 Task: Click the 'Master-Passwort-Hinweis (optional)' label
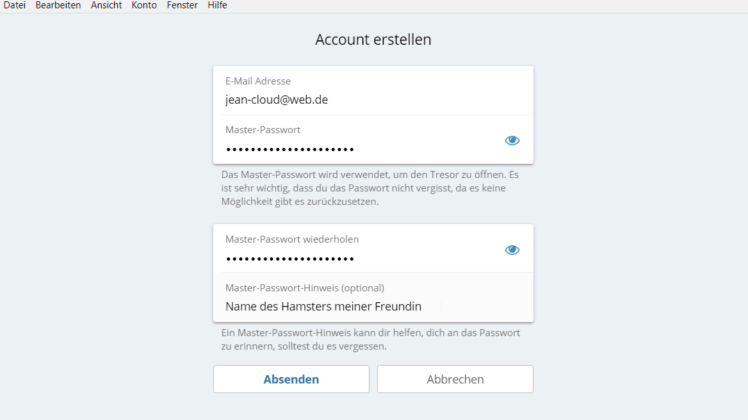[305, 288]
